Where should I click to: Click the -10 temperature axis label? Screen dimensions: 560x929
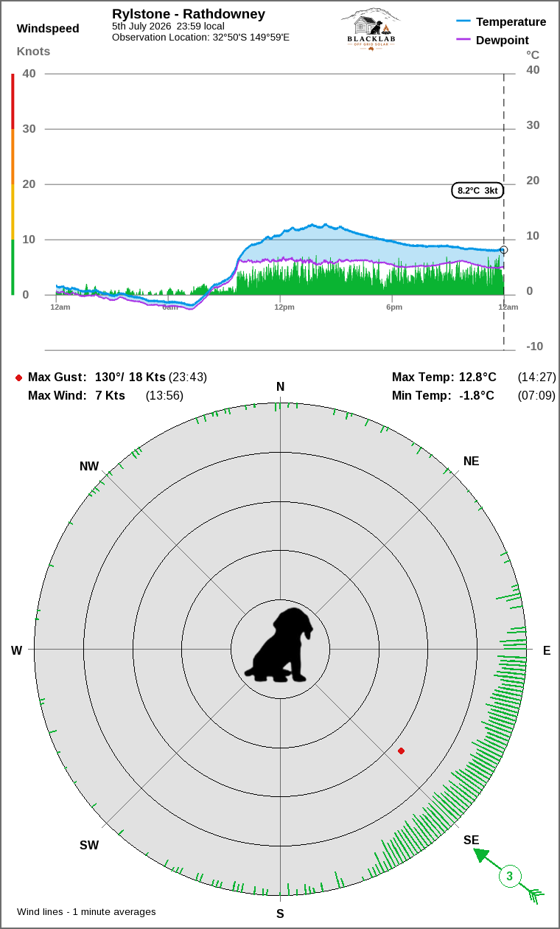[x=534, y=346]
